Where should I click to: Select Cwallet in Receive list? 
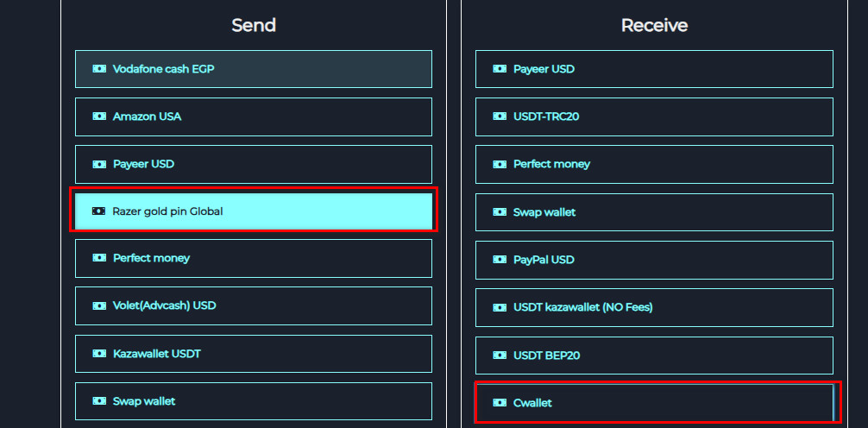coord(654,403)
